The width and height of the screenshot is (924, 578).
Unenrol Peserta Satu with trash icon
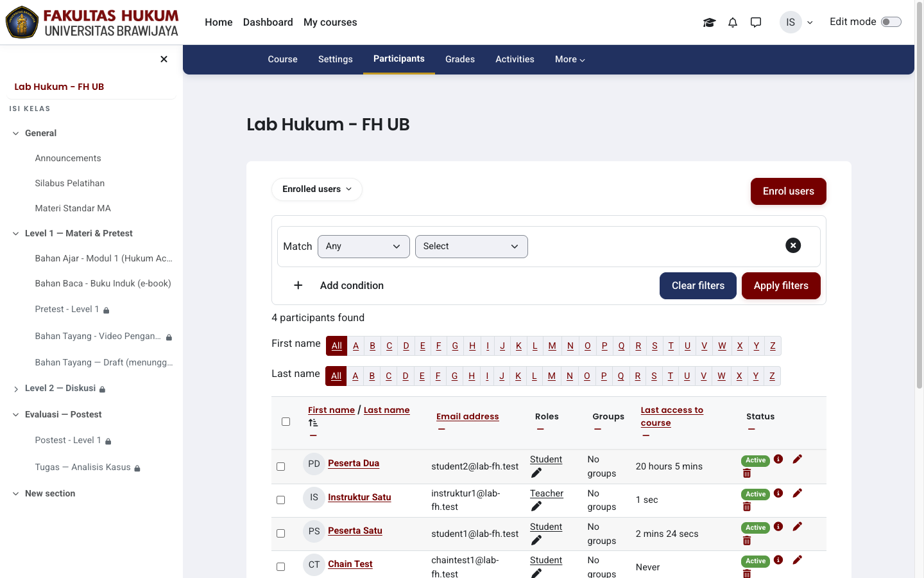click(747, 541)
